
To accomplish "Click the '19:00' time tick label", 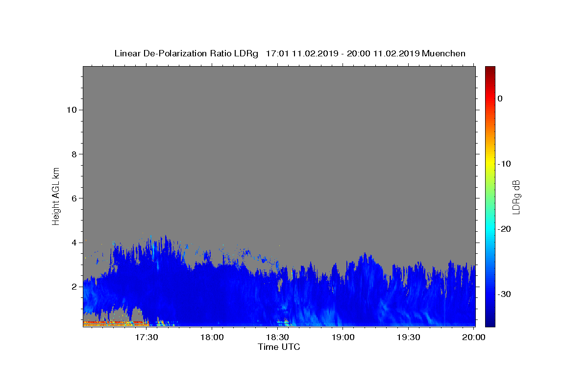I will 343,337.
